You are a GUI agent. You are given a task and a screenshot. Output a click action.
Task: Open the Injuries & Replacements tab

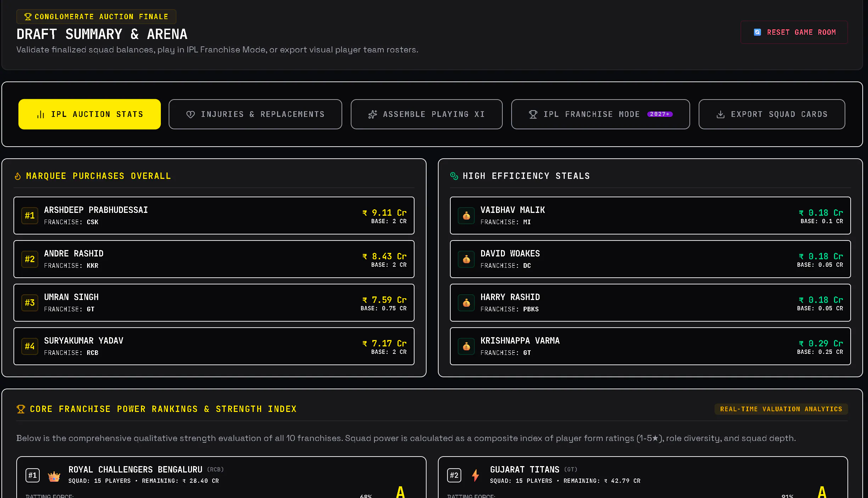click(255, 114)
